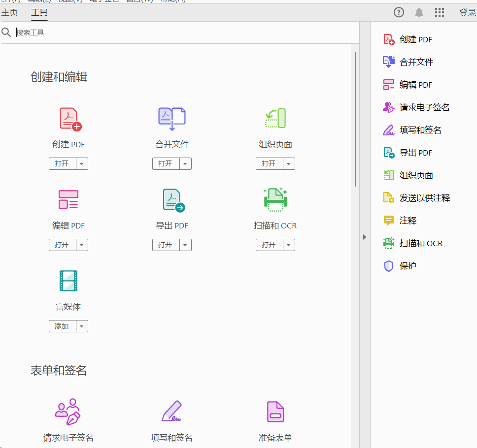
Task: Expand dropdown arrow next to 编辑 PDF 打开
Action: click(82, 245)
